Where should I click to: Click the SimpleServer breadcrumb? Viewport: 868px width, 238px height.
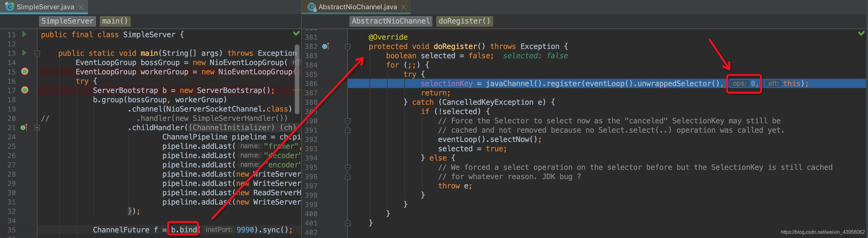pyautogui.click(x=68, y=21)
